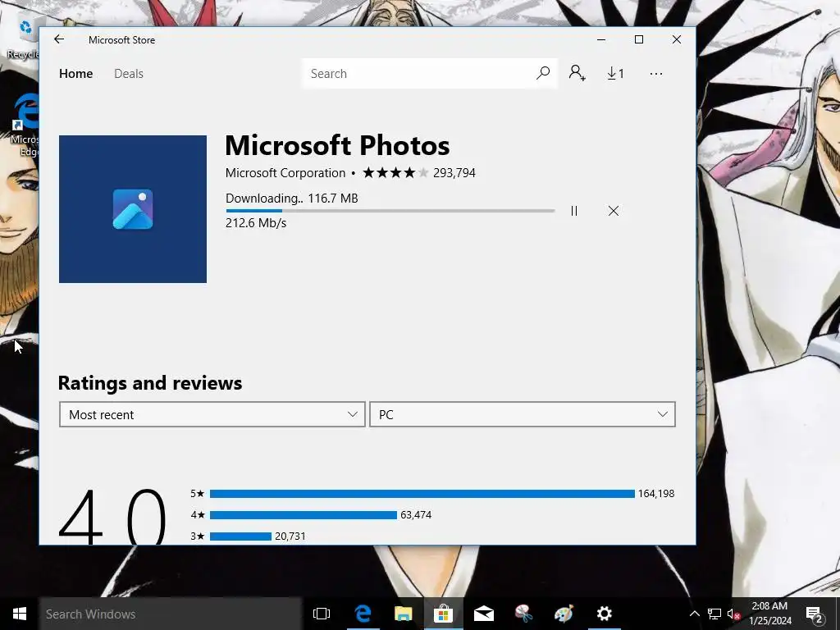Expand the Most recent sort dropdown

tap(212, 414)
